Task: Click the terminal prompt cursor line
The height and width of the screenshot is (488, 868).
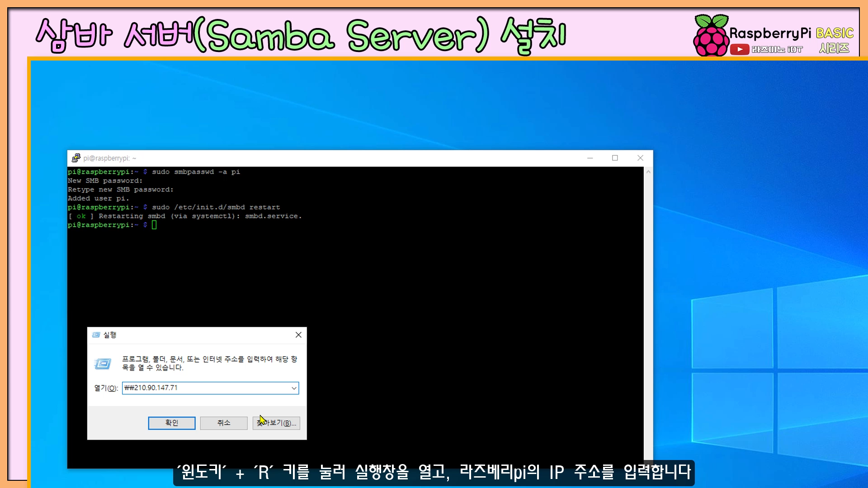Action: pyautogui.click(x=154, y=225)
